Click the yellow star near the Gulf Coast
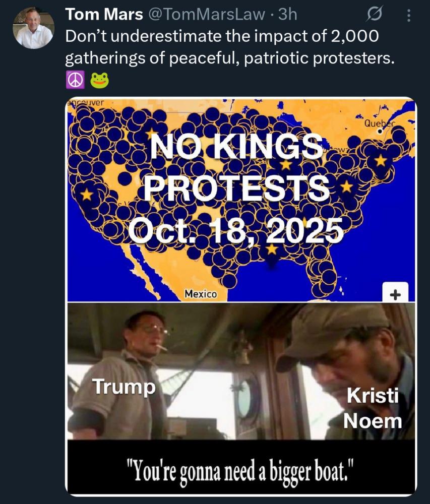The image size is (430, 504). [x=272, y=249]
